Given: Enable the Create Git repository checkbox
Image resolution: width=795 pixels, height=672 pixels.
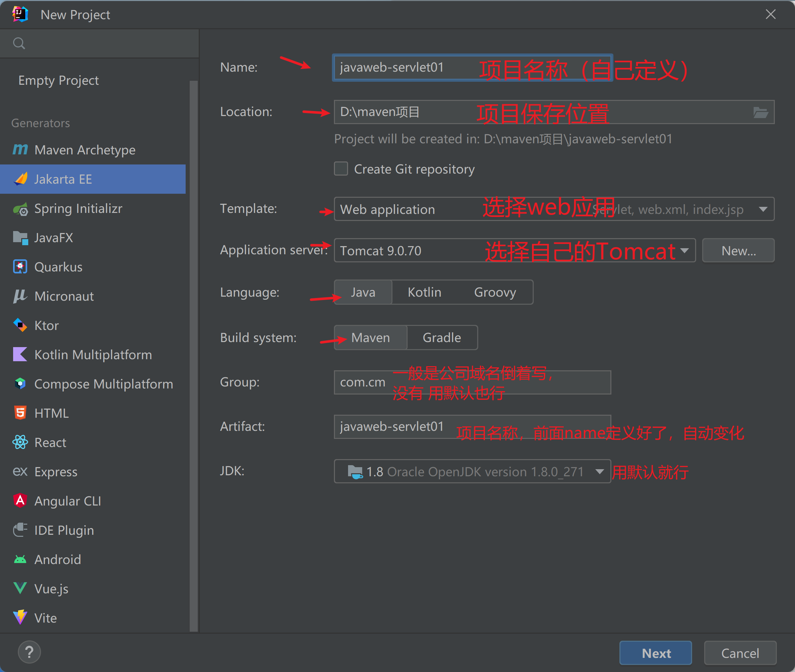Looking at the screenshot, I should [341, 169].
